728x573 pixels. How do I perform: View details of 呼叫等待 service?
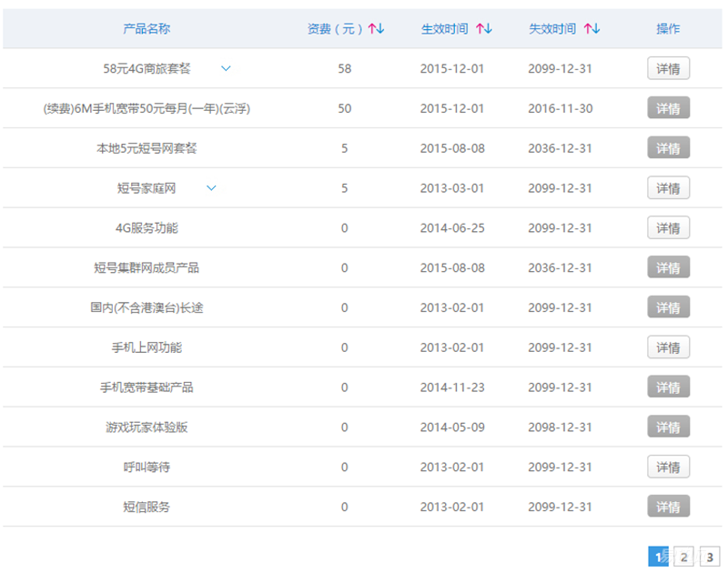pos(668,467)
